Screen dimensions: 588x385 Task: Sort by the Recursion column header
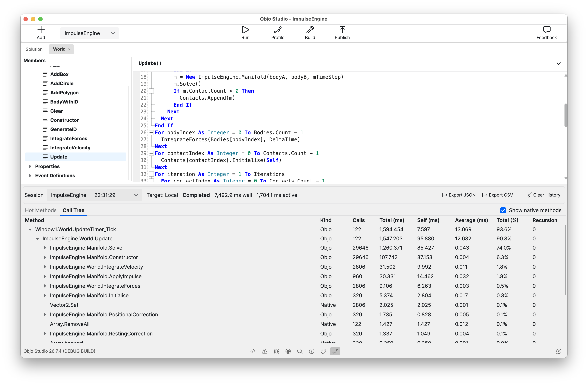545,220
